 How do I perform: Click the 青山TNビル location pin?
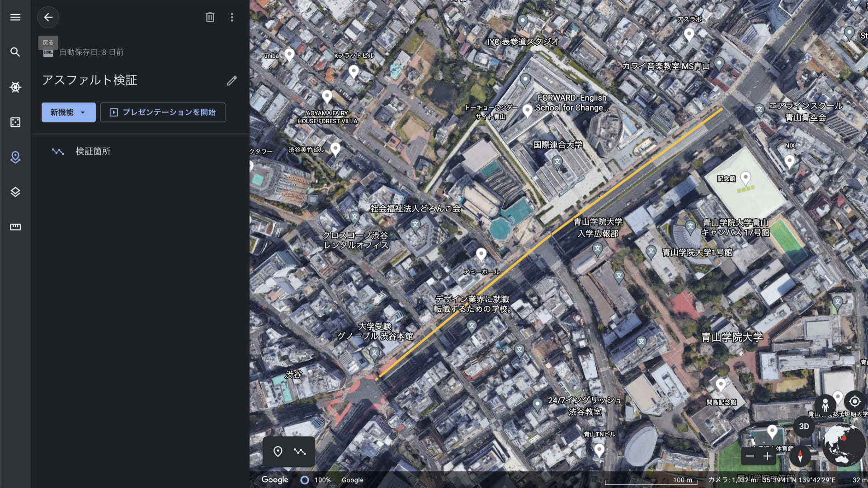click(599, 450)
